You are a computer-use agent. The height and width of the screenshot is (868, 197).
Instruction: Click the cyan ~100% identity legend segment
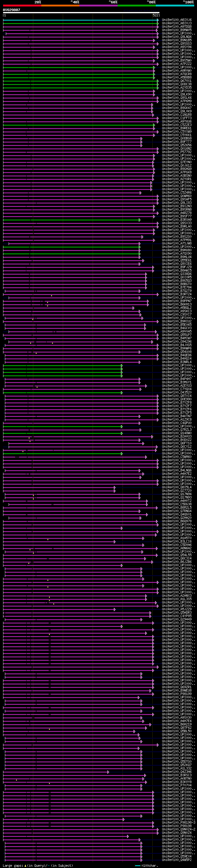175,6
